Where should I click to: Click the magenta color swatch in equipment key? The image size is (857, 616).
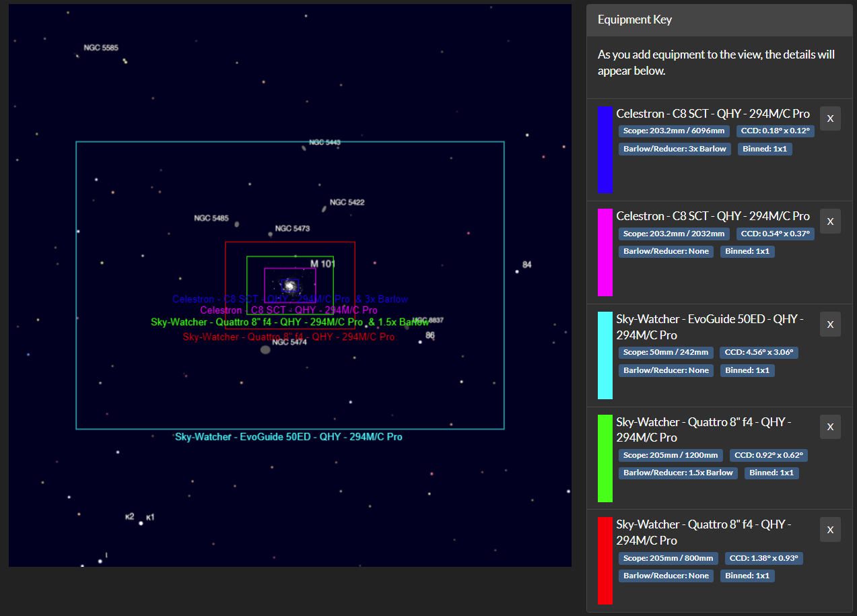tap(605, 252)
